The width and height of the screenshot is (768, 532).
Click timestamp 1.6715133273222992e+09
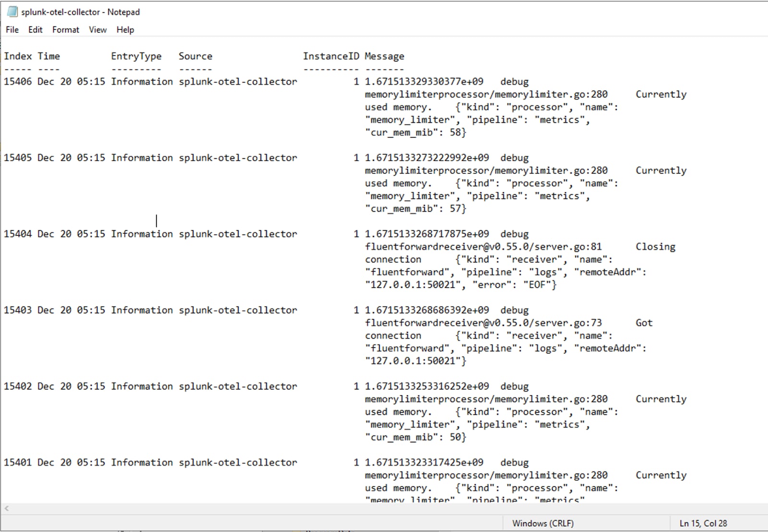(427, 158)
